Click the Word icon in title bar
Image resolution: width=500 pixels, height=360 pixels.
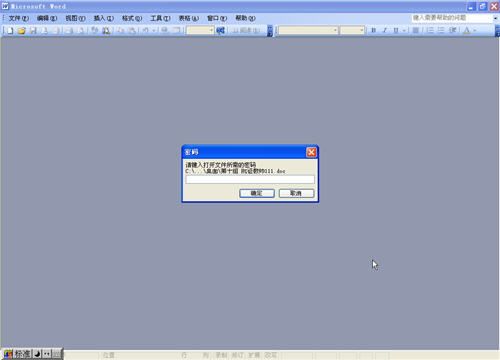(x=5, y=6)
